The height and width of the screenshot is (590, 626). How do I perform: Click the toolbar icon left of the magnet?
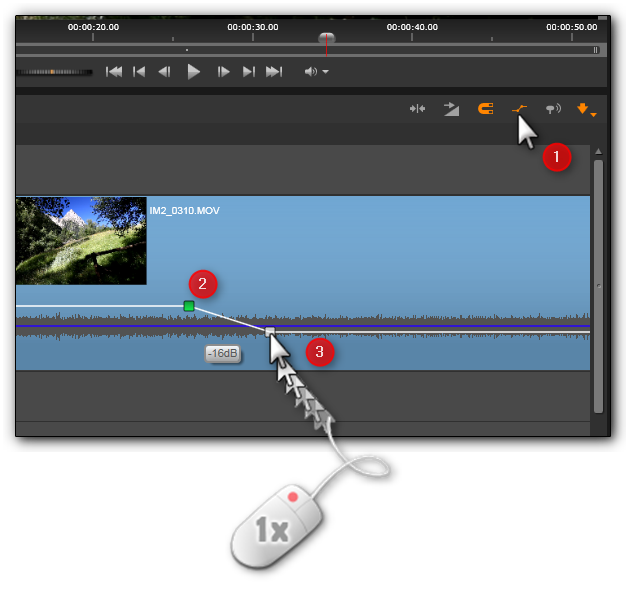tap(451, 109)
